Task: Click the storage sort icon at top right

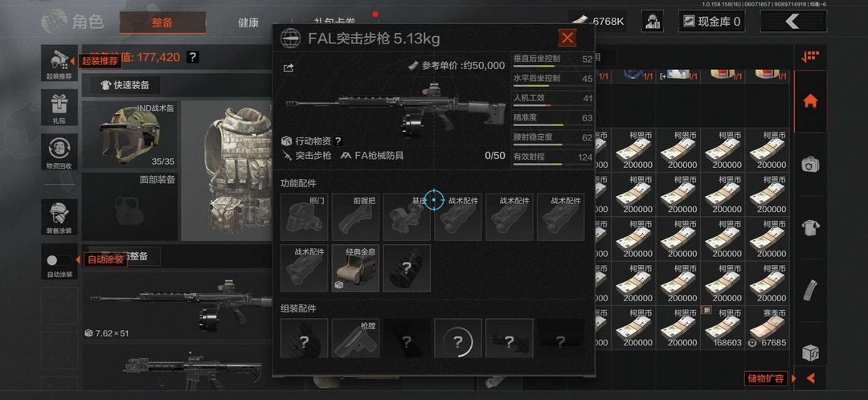Action: click(810, 56)
